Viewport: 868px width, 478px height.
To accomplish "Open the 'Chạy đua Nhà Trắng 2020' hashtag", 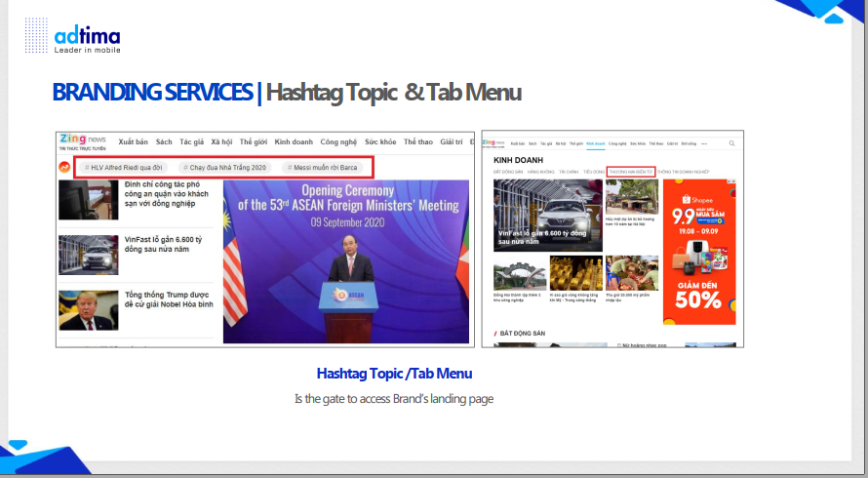I will pyautogui.click(x=224, y=167).
